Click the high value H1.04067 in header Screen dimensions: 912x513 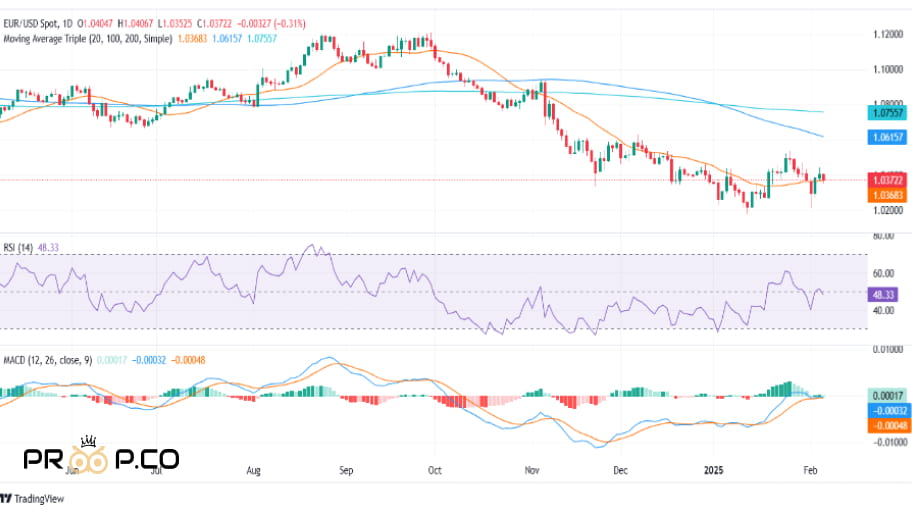(135, 24)
